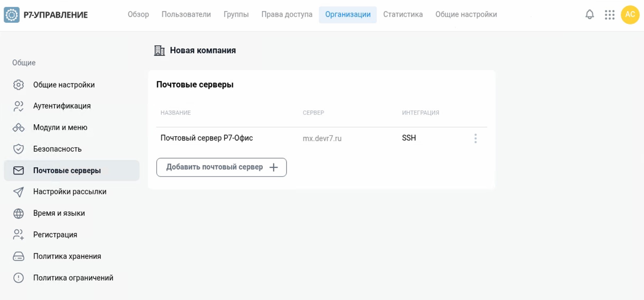Click the Аутентификация user-check icon
The height and width of the screenshot is (300, 644).
[19, 106]
